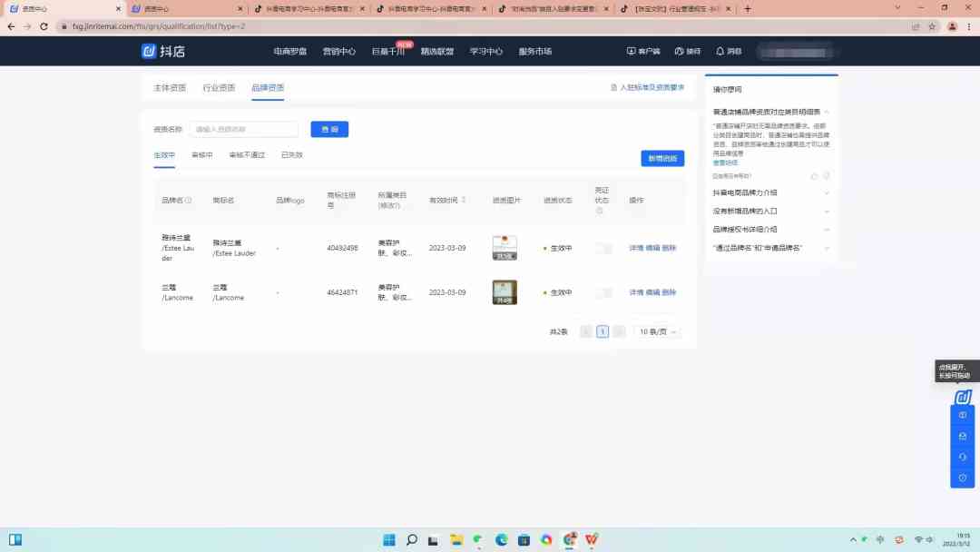The height and width of the screenshot is (552, 980).
Task: Open Estee Lauder 资质图片 thumbnail
Action: [505, 248]
